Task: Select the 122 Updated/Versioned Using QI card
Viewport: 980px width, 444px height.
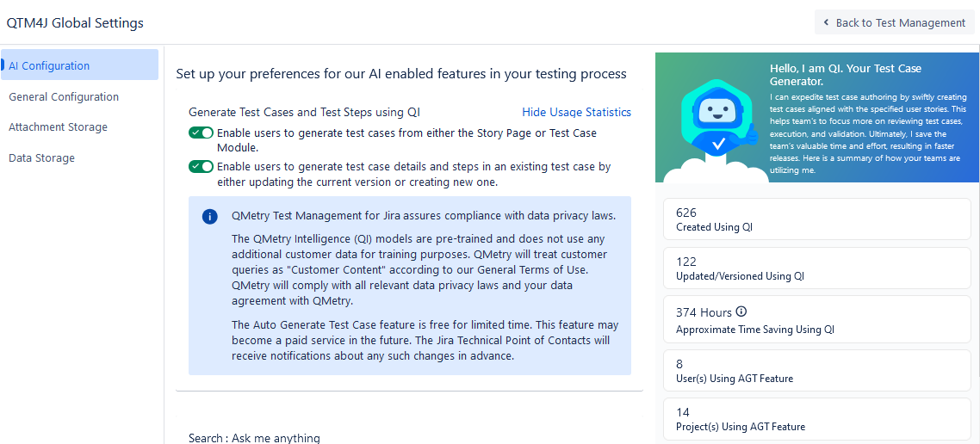Action: tap(816, 268)
